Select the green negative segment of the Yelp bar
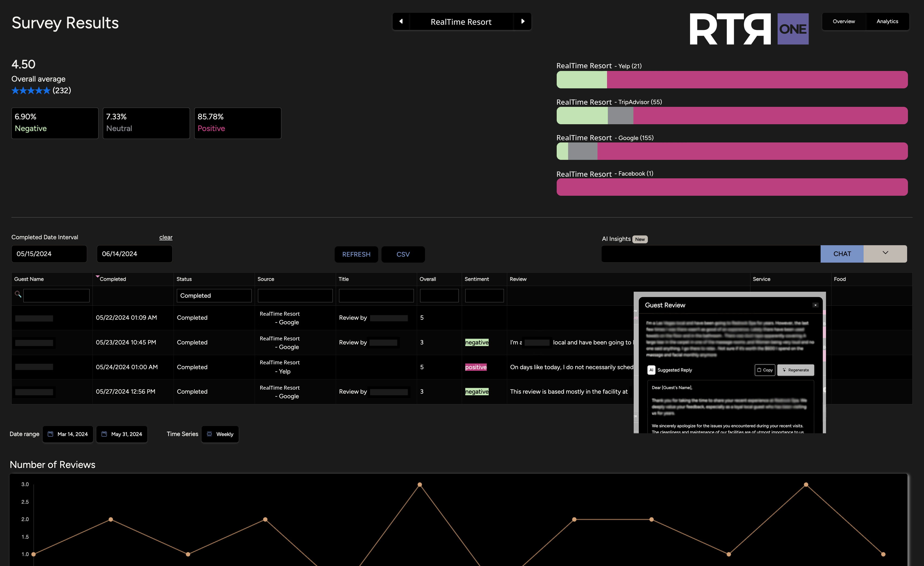Screen dimensions: 924x566 click(x=582, y=80)
